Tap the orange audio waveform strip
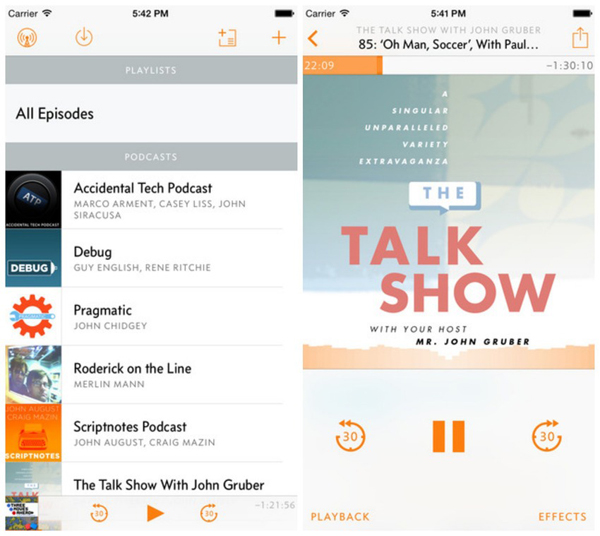The width and height of the screenshot is (600, 536). pyautogui.click(x=448, y=357)
